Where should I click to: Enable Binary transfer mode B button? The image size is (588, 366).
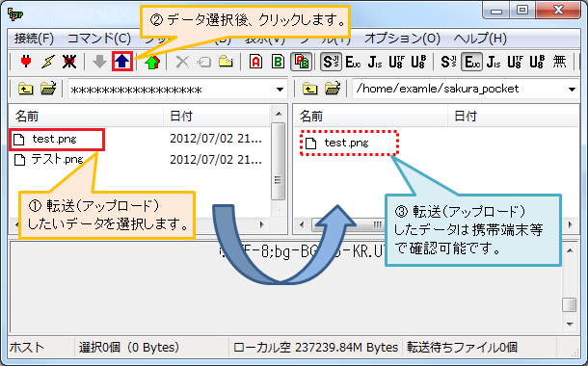(x=278, y=62)
